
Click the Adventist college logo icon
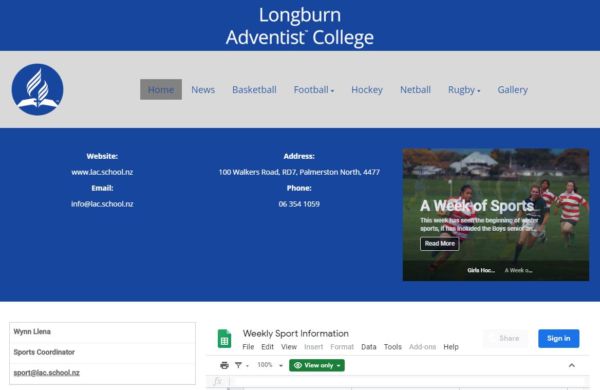38,90
